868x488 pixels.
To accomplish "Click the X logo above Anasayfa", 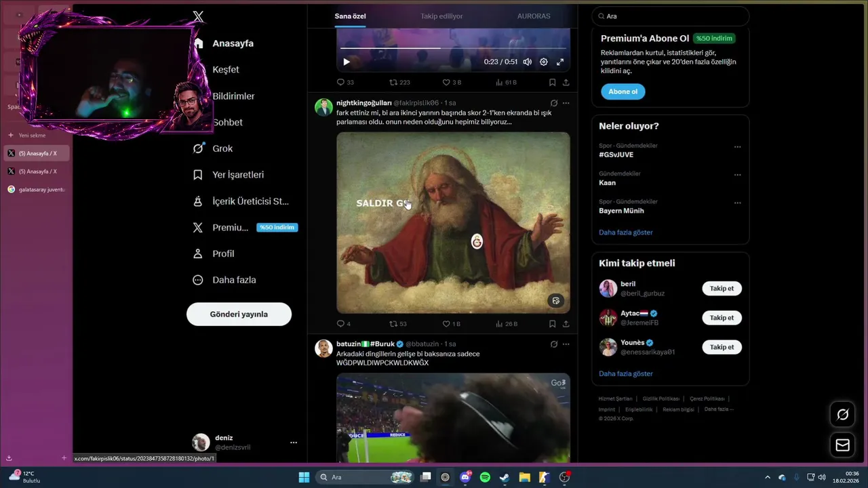I will coord(198,17).
